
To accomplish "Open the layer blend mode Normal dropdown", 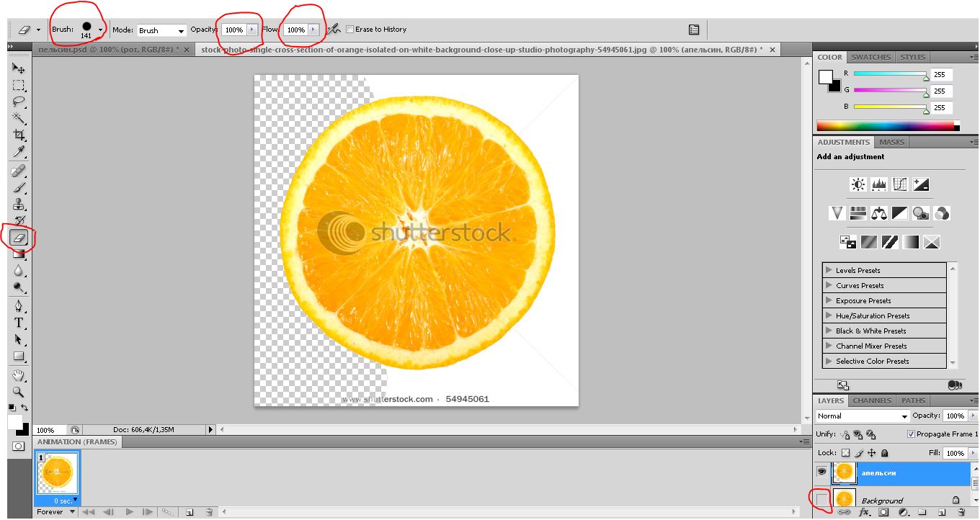I will [863, 416].
